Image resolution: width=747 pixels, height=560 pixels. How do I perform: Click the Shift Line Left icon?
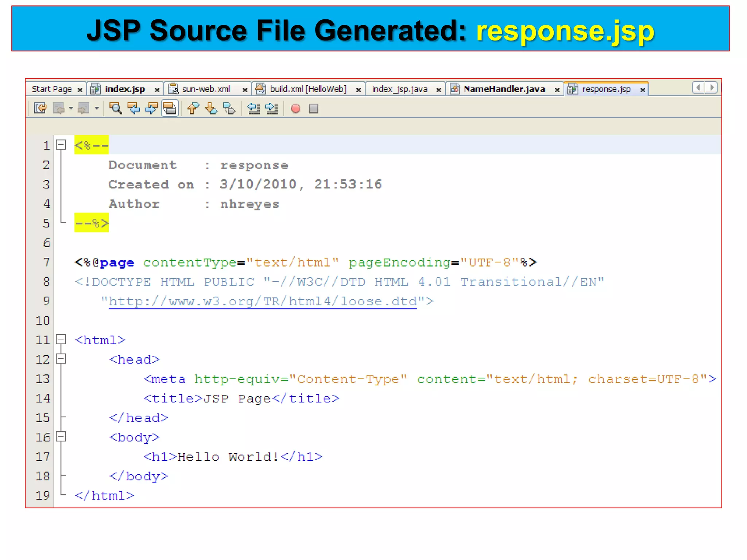pyautogui.click(x=253, y=108)
